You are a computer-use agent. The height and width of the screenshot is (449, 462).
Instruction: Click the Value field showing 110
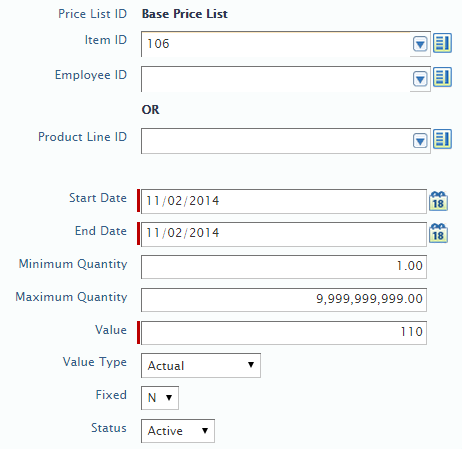[284, 333]
